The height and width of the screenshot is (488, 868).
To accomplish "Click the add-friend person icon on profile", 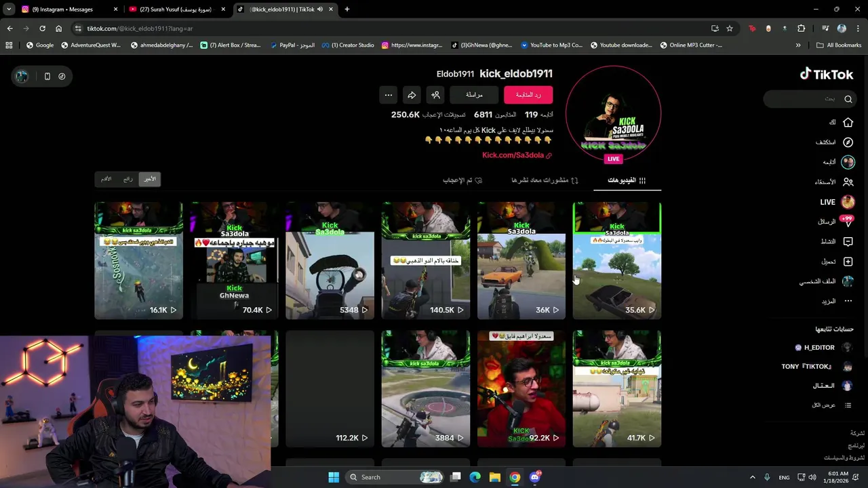I will coord(435,95).
